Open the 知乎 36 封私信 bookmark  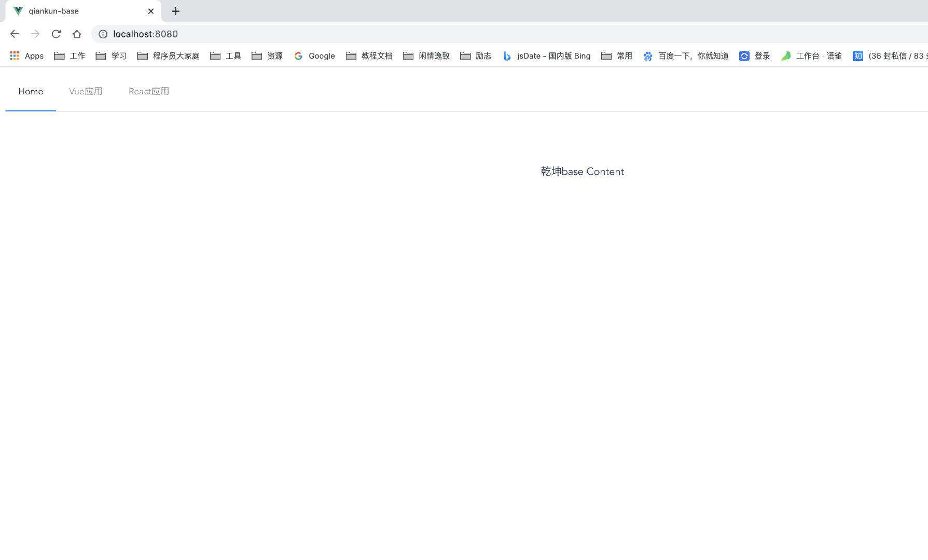[x=890, y=55]
